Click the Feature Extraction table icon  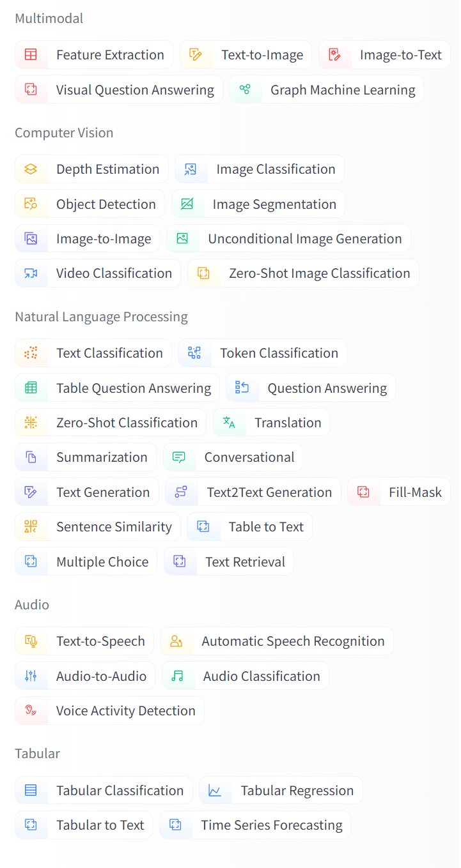pyautogui.click(x=31, y=55)
